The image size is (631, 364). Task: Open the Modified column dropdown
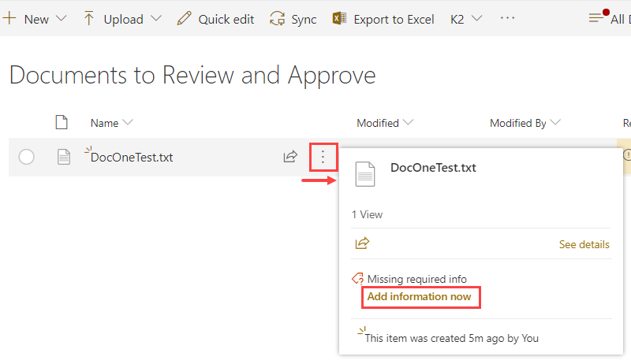408,122
